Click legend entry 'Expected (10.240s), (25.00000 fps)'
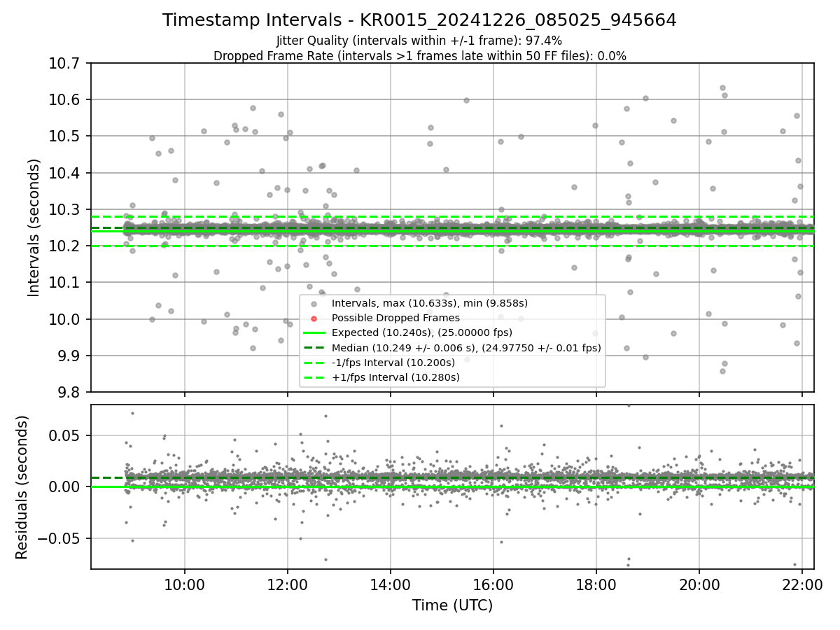This screenshot has height=630, width=840. [422, 332]
